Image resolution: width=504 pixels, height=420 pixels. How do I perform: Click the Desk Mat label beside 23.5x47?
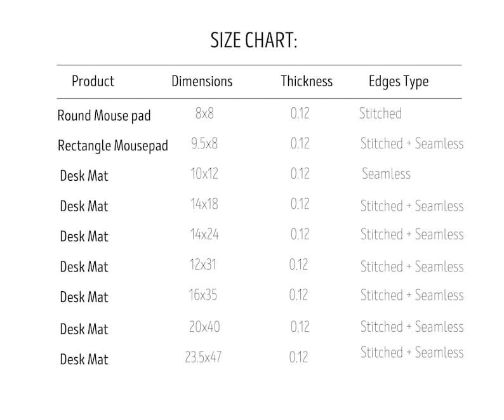pyautogui.click(x=84, y=359)
